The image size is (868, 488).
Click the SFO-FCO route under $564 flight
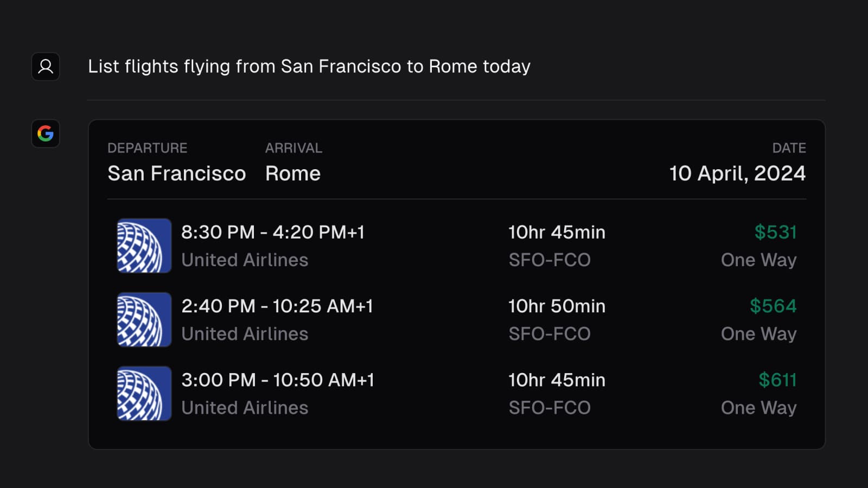click(x=550, y=334)
